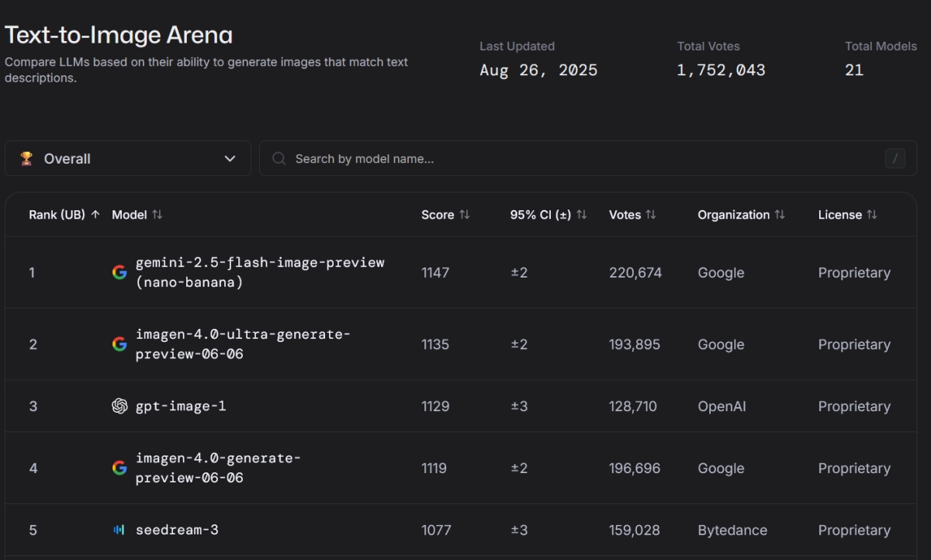Click the Aug 26, 2025 last updated date
The width and height of the screenshot is (931, 560).
pyautogui.click(x=538, y=70)
